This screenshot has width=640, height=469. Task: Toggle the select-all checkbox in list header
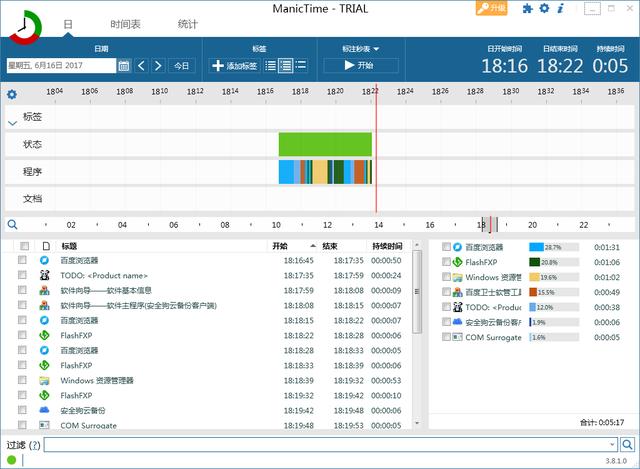[x=24, y=246]
